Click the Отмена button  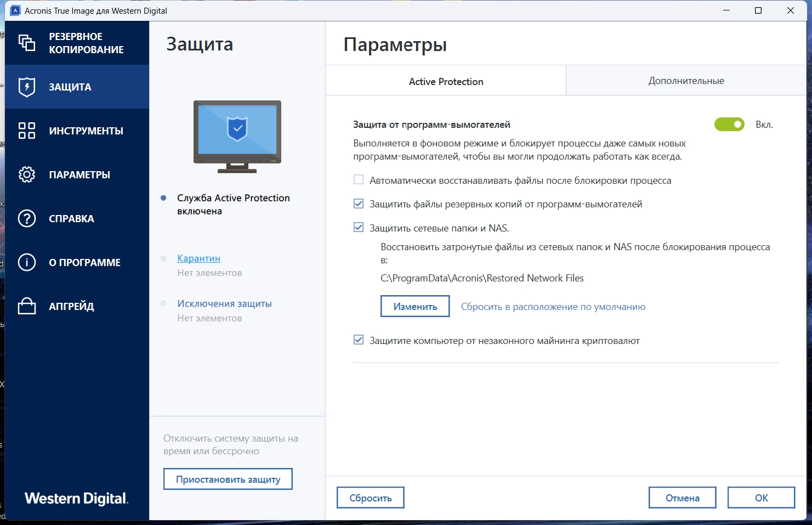click(683, 498)
